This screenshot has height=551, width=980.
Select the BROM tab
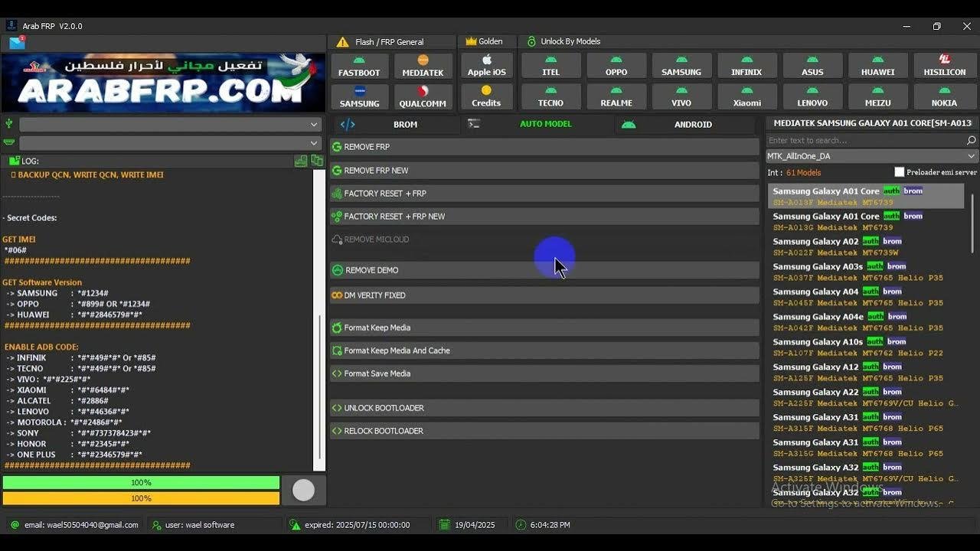[x=395, y=124]
